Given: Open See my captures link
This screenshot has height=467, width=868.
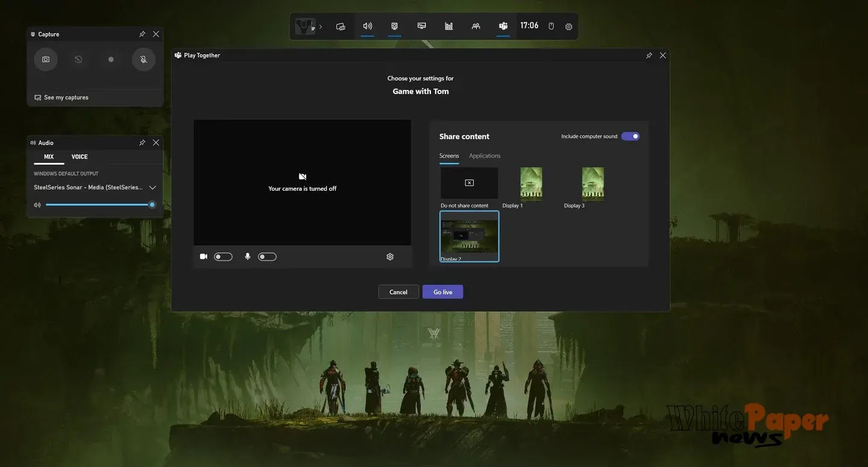Looking at the screenshot, I should (61, 97).
